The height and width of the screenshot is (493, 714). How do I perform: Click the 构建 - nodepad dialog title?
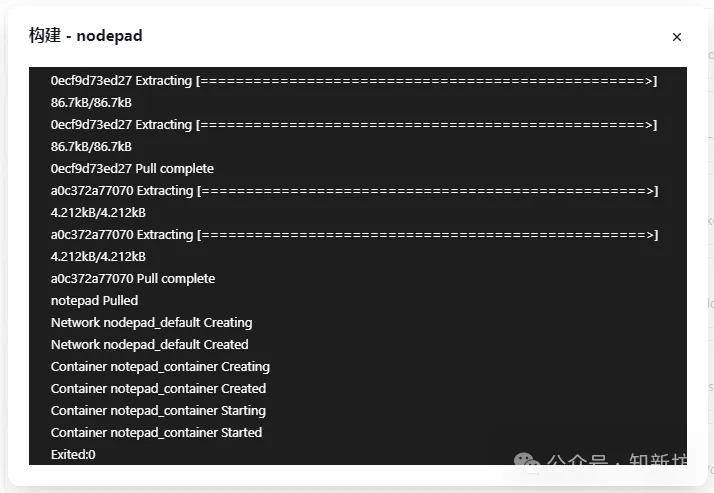pyautogui.click(x=86, y=35)
